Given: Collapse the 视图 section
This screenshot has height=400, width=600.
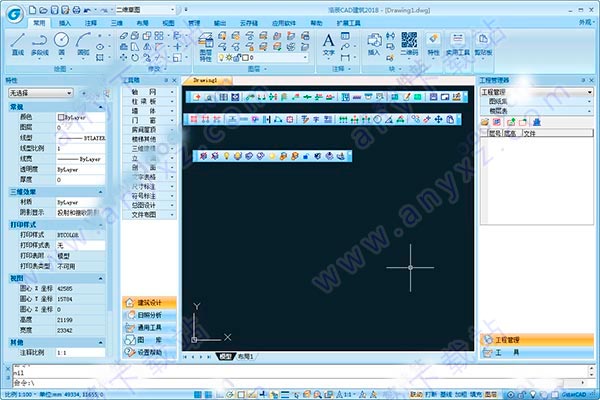Looking at the screenshot, I should pos(100,279).
